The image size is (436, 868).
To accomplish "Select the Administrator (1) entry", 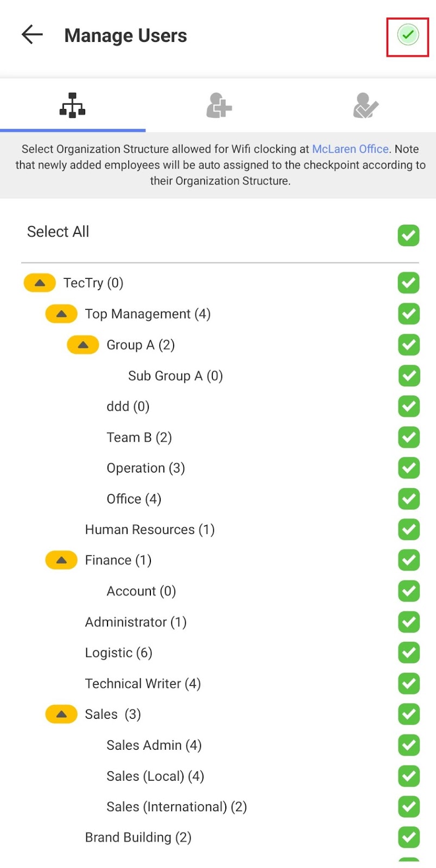I will (136, 622).
